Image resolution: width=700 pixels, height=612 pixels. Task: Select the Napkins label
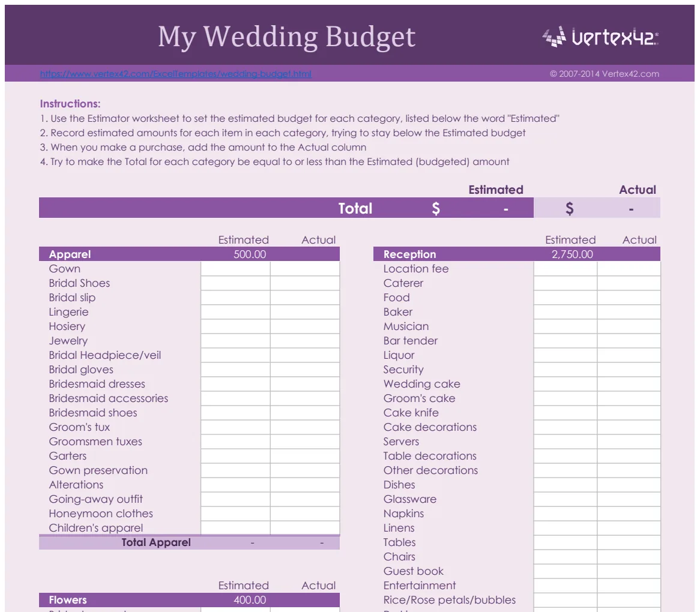coord(403,514)
